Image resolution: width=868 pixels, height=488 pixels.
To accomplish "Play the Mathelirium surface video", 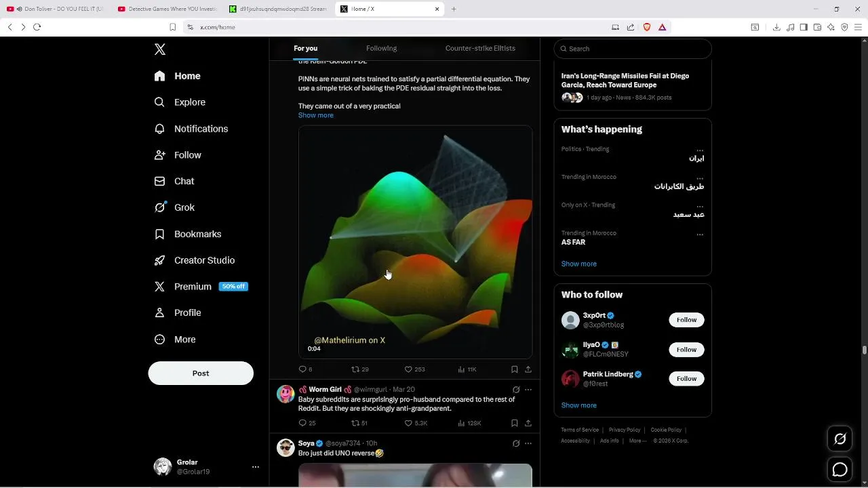I will tap(415, 242).
